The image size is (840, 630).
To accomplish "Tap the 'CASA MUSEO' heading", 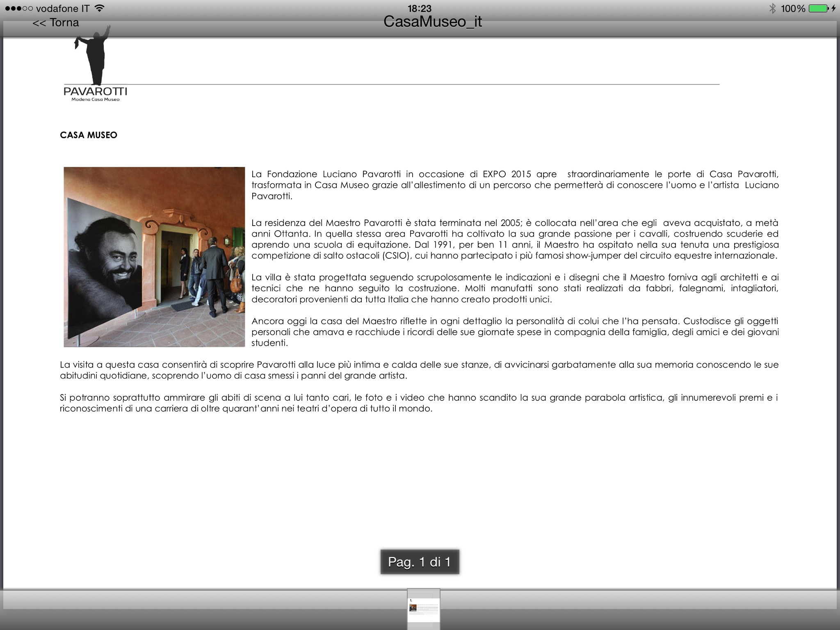I will pyautogui.click(x=89, y=135).
